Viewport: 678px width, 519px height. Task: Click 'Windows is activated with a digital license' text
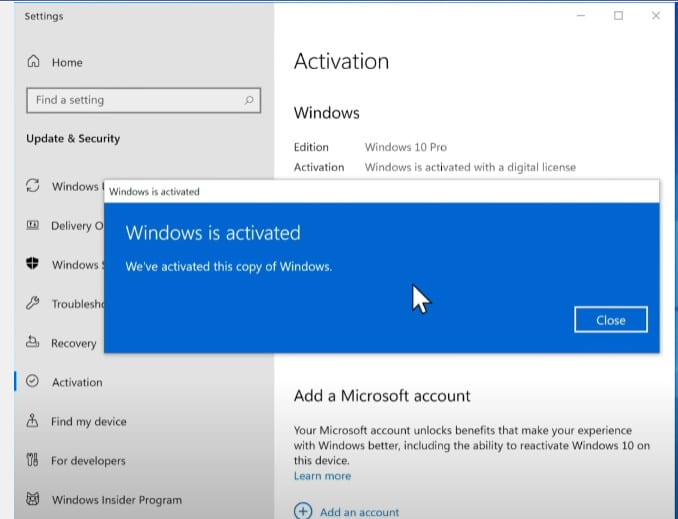click(x=470, y=167)
